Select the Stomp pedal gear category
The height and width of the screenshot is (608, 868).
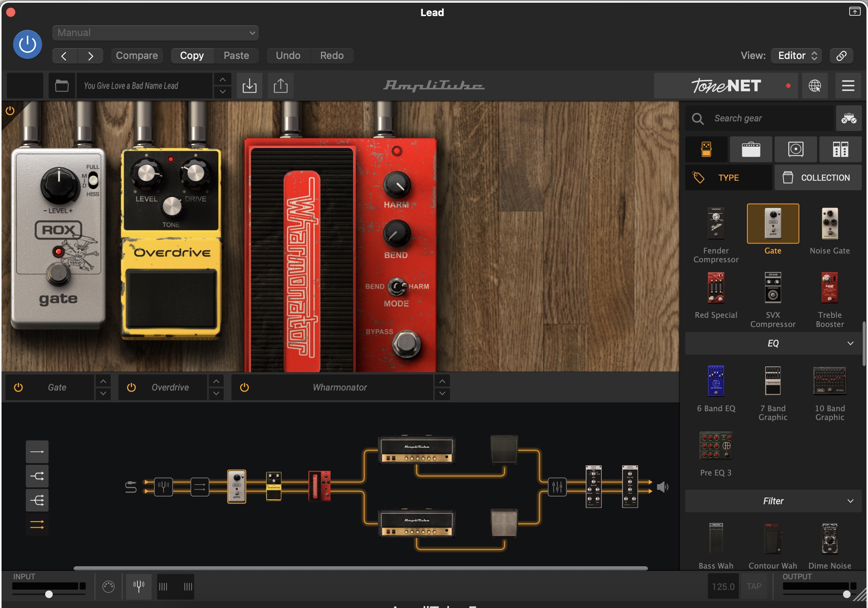tap(706, 149)
